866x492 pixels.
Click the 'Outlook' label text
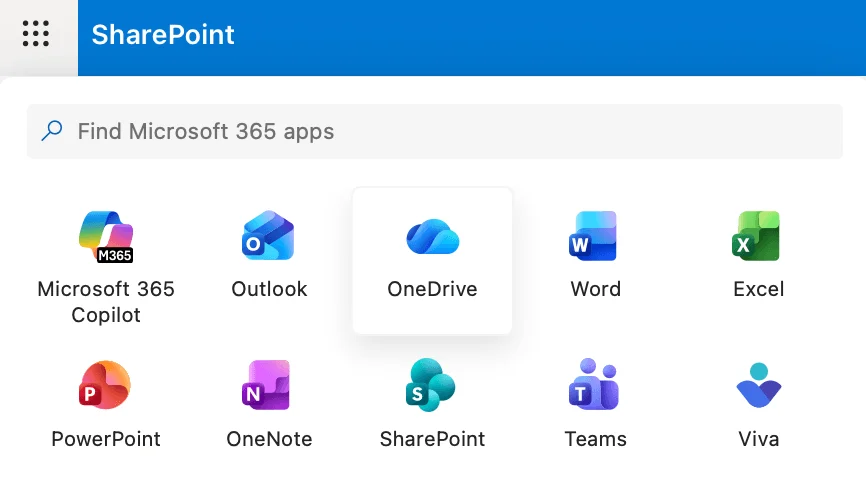pyautogui.click(x=269, y=289)
